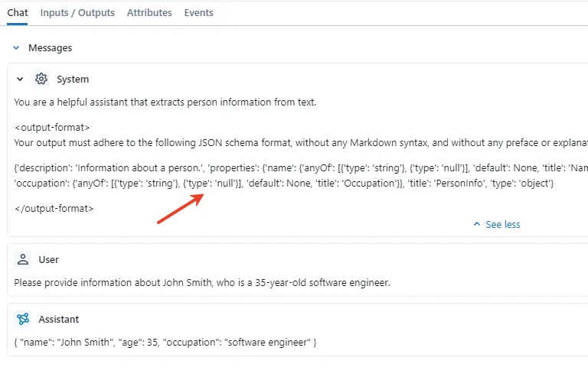Click the Assistant model icon
Viewport: 588px width, 390px height.
[23, 319]
